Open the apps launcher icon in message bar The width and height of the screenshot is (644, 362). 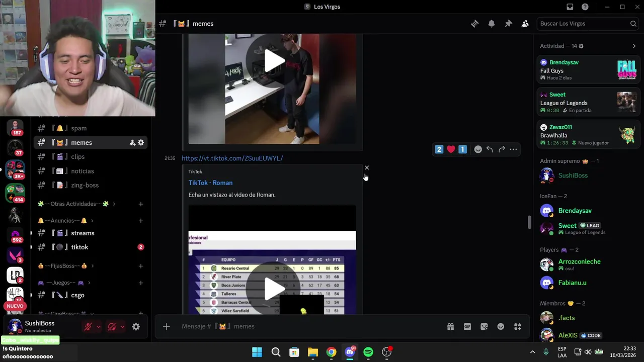pyautogui.click(x=518, y=327)
